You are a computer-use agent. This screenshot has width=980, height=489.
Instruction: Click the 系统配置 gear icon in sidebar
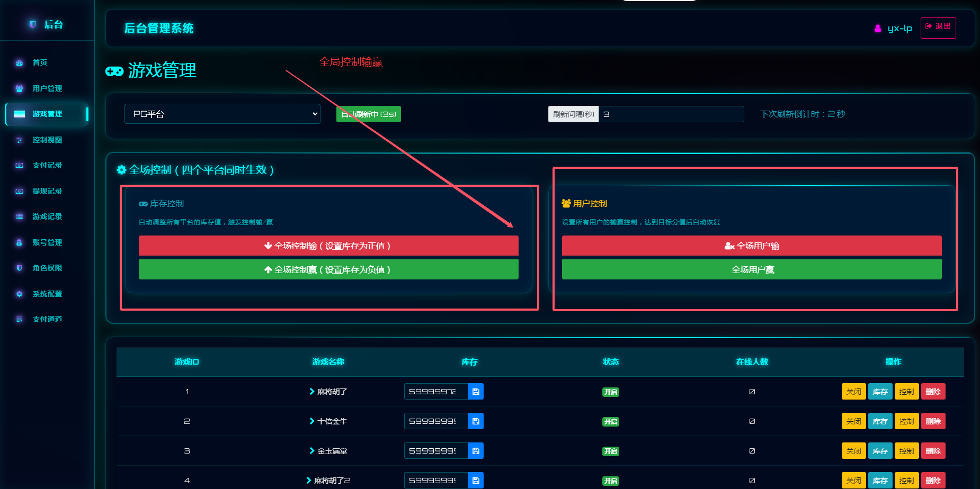coord(20,294)
